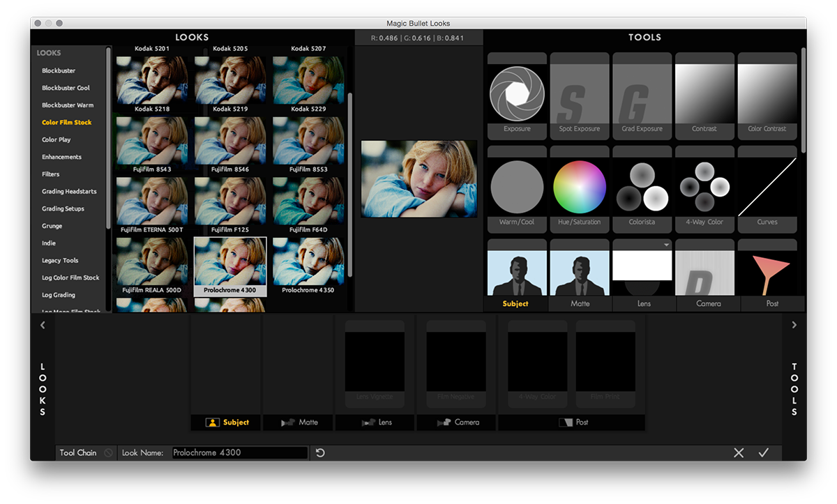Select the Exposure tool icon

tap(517, 93)
